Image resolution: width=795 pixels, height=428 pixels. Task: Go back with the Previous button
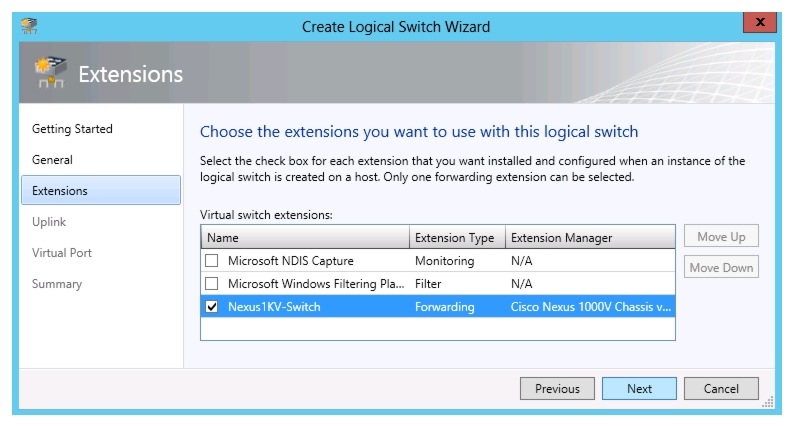pyautogui.click(x=557, y=388)
